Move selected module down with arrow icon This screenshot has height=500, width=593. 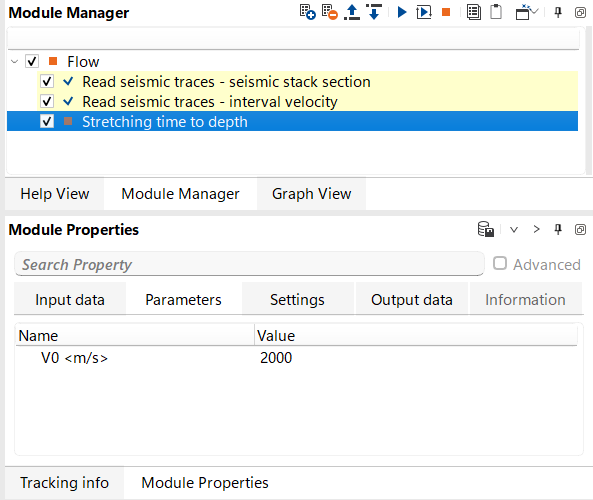click(374, 12)
